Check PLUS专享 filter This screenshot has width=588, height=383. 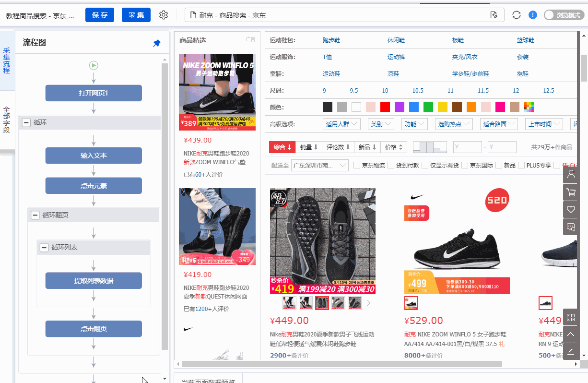tap(521, 165)
